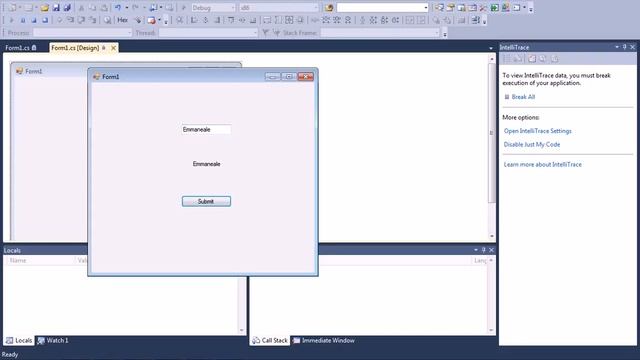Click the Align Lefts layout icon
This screenshot has height=360, width=640.
(194, 20)
